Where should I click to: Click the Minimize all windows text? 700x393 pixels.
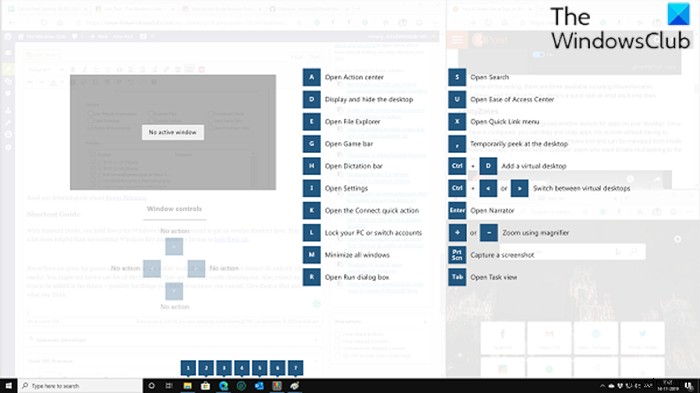(x=357, y=255)
